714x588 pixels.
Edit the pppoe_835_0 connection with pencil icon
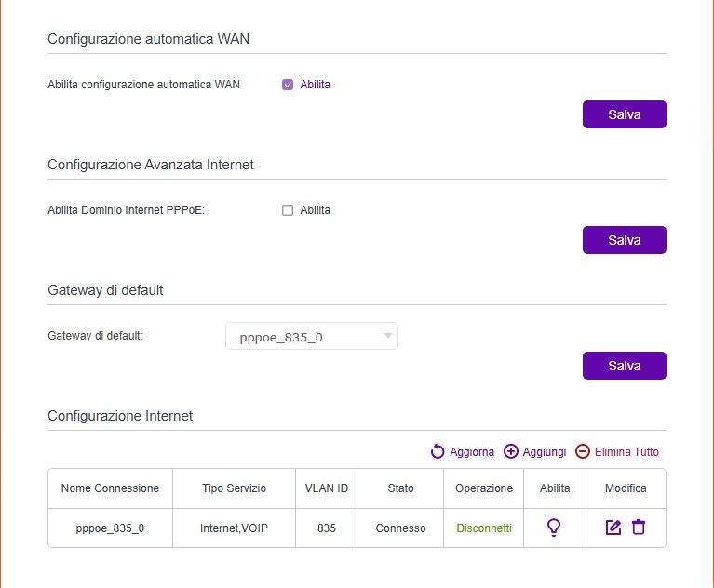pos(613,528)
